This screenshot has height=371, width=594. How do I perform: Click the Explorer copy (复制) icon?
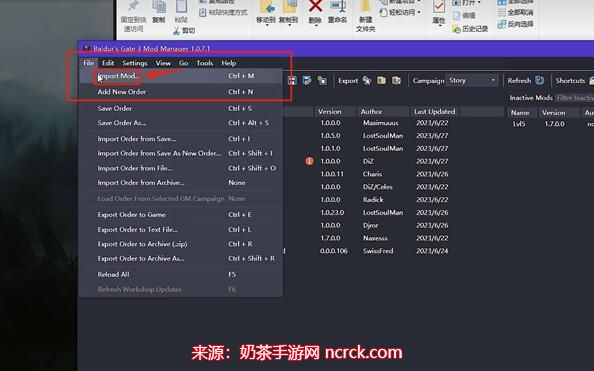[159, 6]
